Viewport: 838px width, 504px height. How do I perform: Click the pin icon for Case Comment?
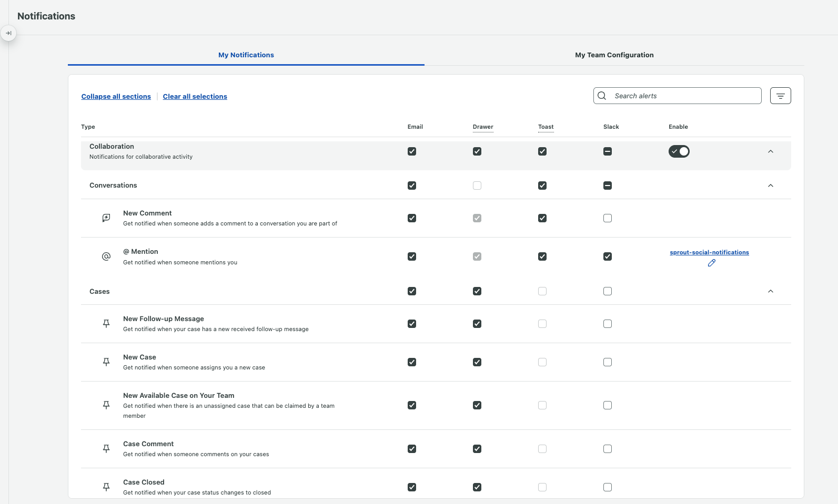[x=106, y=449]
